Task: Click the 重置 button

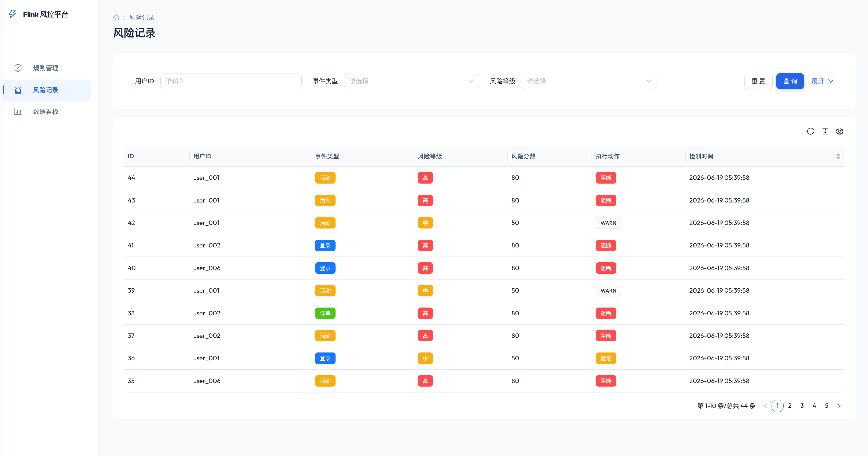Action: point(758,81)
